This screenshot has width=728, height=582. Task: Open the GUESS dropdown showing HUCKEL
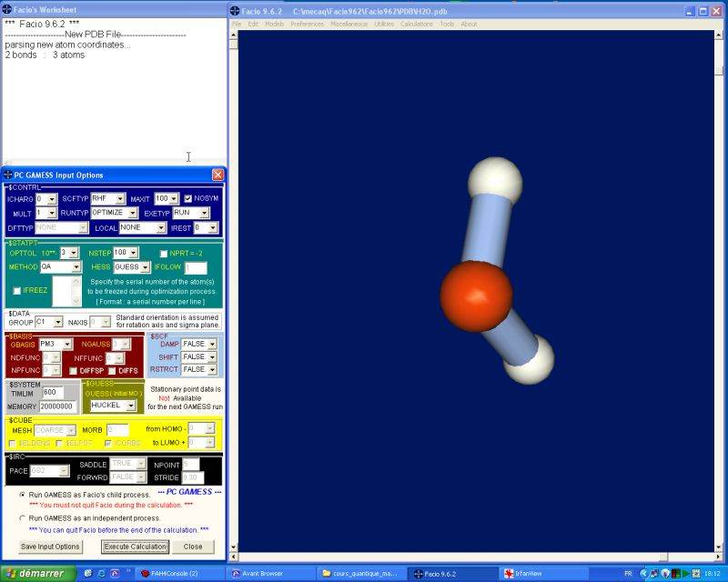[131, 406]
